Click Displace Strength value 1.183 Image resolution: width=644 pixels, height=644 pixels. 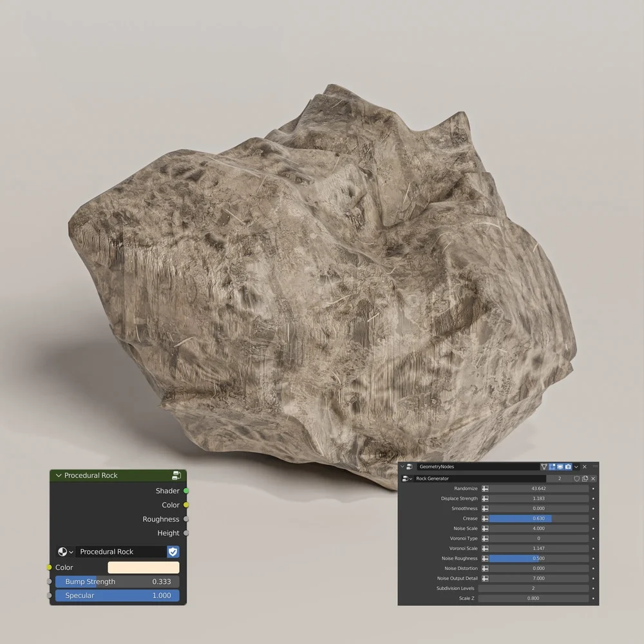pyautogui.click(x=538, y=498)
